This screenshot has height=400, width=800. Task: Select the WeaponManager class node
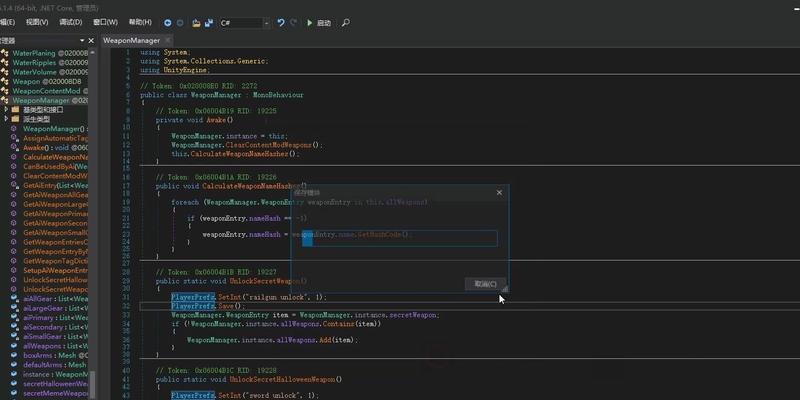coord(49,100)
